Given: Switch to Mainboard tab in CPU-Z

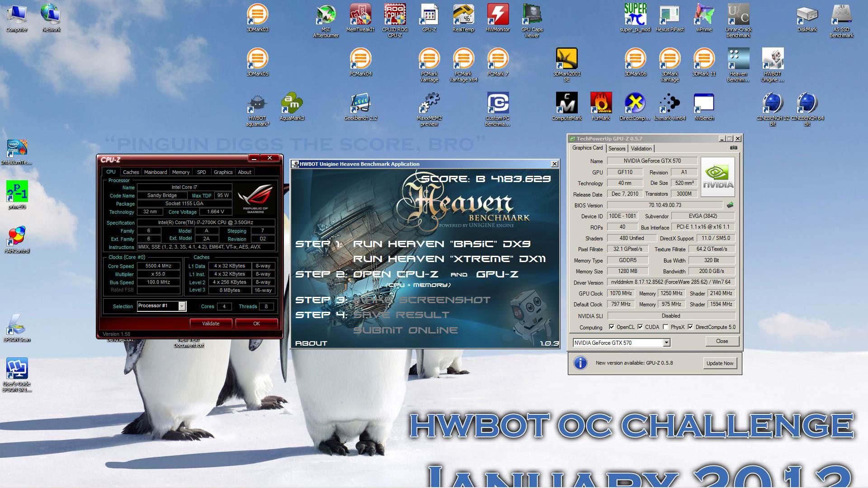Looking at the screenshot, I should [x=156, y=172].
